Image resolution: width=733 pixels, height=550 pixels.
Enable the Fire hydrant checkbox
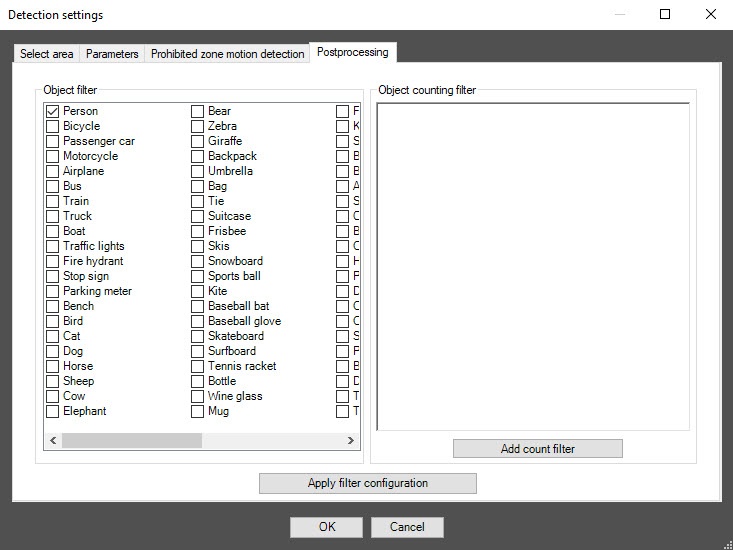point(52,261)
